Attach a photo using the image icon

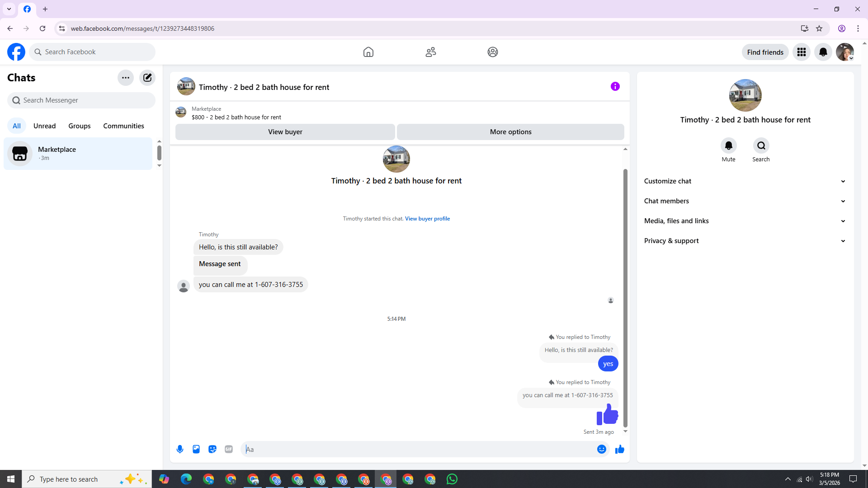coord(196,449)
